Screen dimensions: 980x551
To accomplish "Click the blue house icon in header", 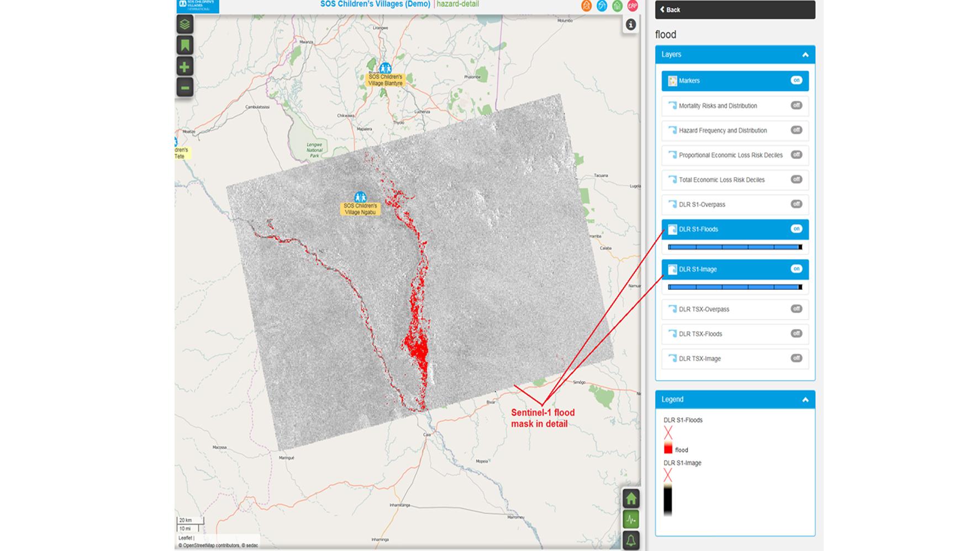I will [x=602, y=6].
